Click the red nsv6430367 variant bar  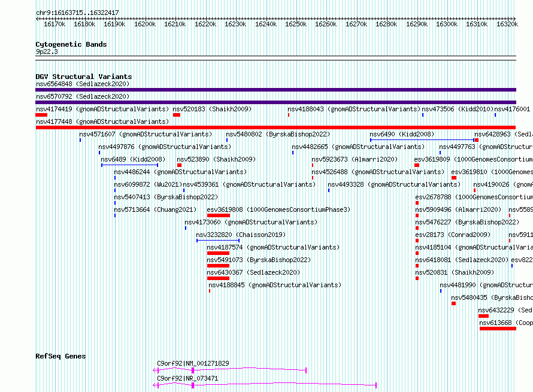[x=218, y=278]
